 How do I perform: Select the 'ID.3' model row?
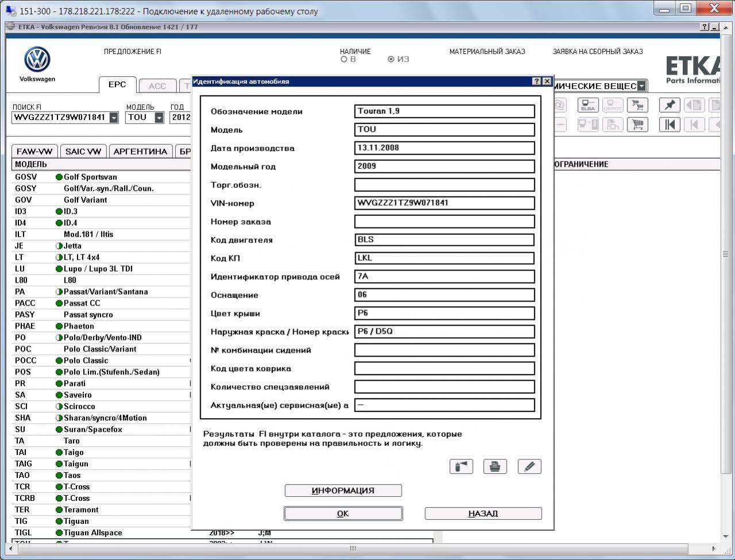click(101, 211)
